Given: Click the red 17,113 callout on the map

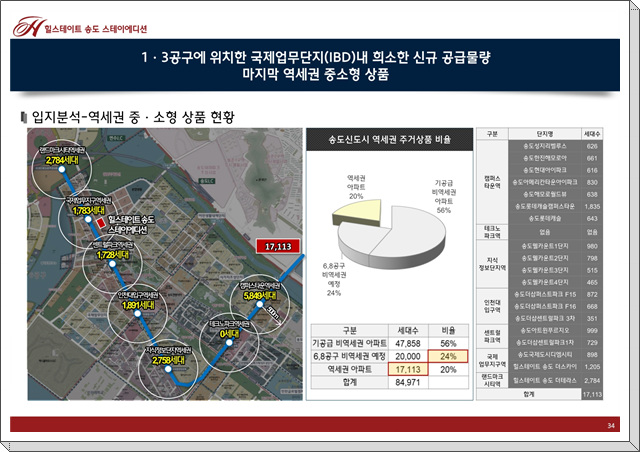Looking at the screenshot, I should pos(278,246).
